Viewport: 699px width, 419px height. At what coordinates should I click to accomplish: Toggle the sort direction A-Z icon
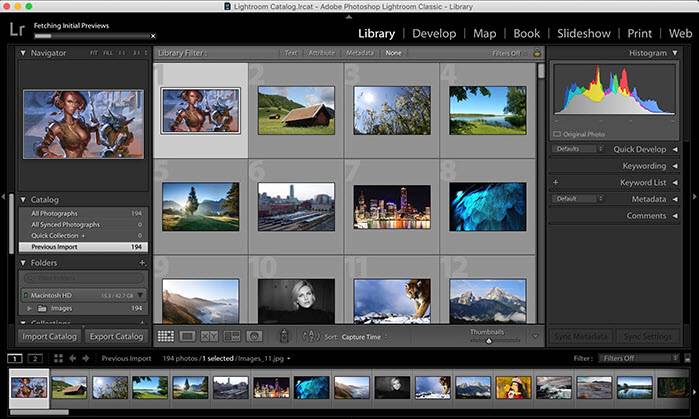(310, 337)
